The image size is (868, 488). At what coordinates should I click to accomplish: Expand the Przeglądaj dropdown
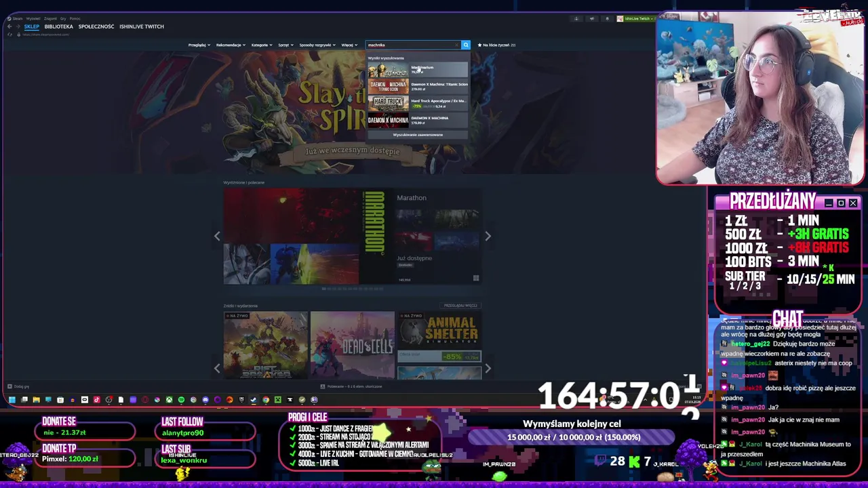[x=199, y=45]
